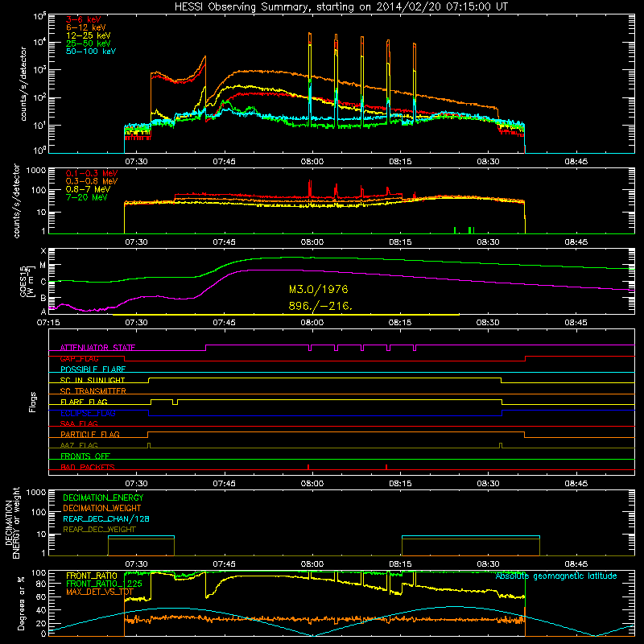This screenshot has width=644, height=644.
Task: Click the 07:15 tick on GOES plot
Action: coord(48,323)
